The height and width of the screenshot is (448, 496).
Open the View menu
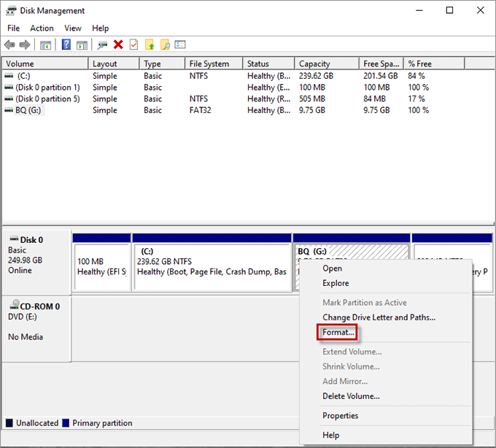pos(73,28)
